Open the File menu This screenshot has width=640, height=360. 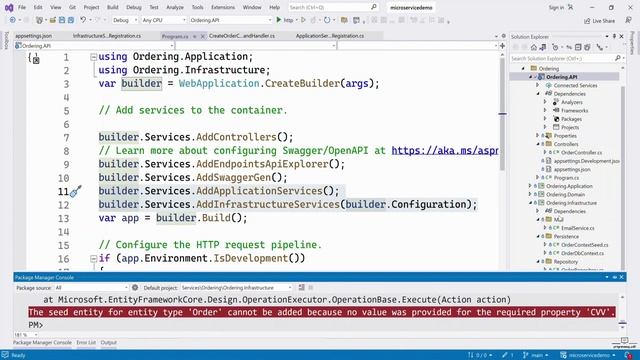pos(22,7)
